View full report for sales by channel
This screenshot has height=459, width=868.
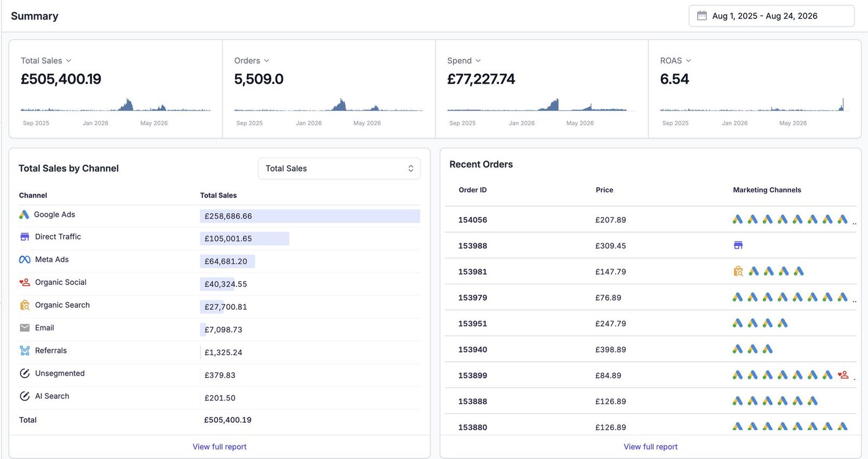tap(220, 447)
